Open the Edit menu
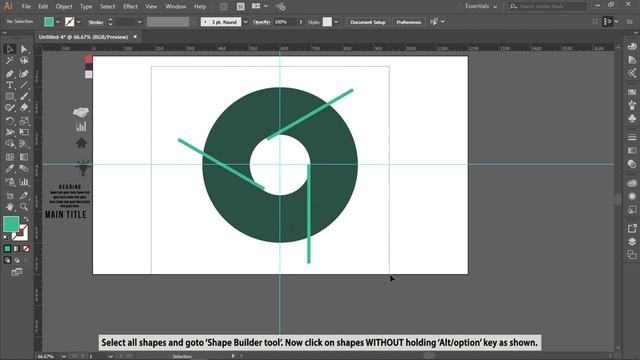Screen dimensions: 640x360 click(43, 7)
